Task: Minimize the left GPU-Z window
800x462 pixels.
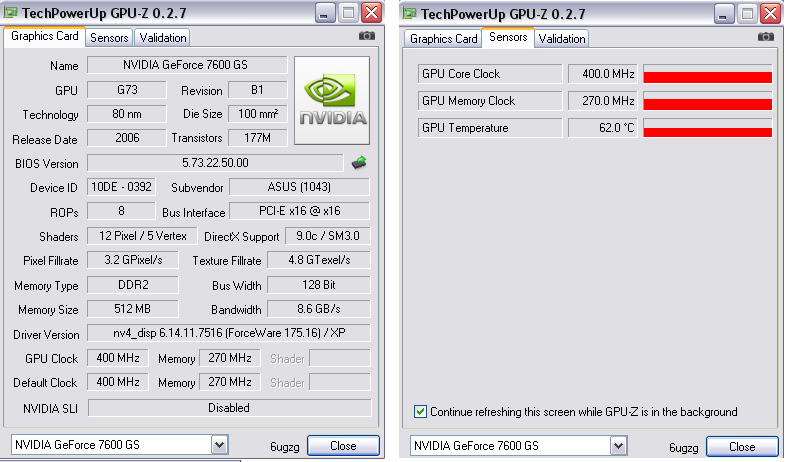Action: [x=324, y=13]
